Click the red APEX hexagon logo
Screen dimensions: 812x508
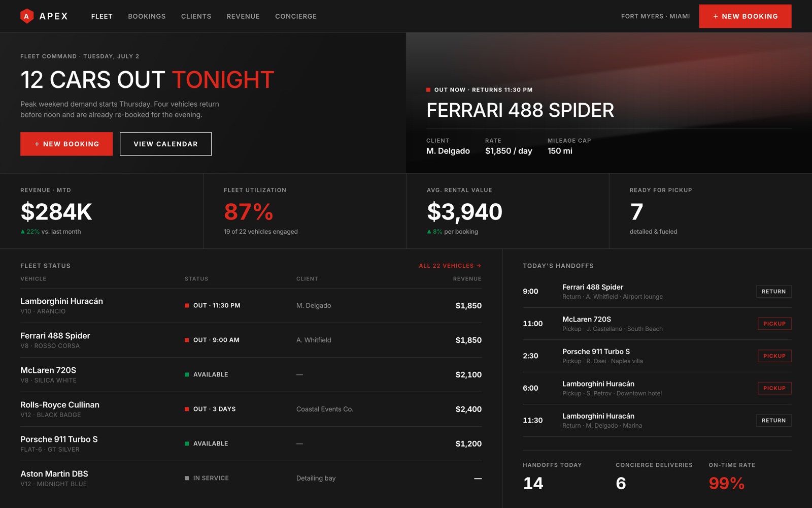(27, 16)
